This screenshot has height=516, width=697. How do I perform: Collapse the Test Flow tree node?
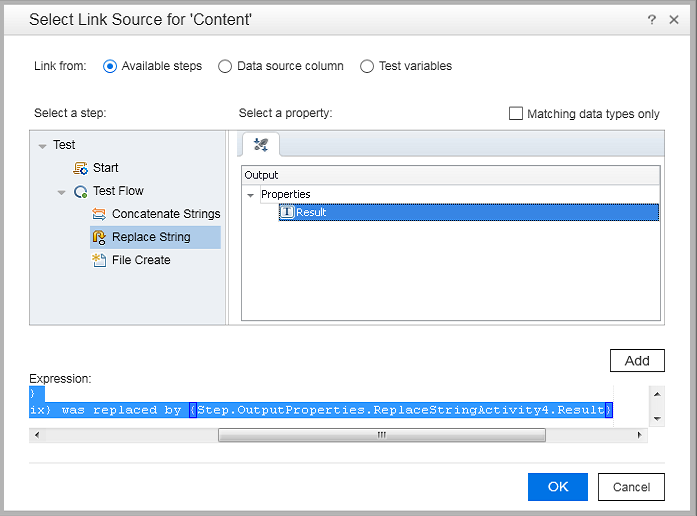(x=62, y=192)
